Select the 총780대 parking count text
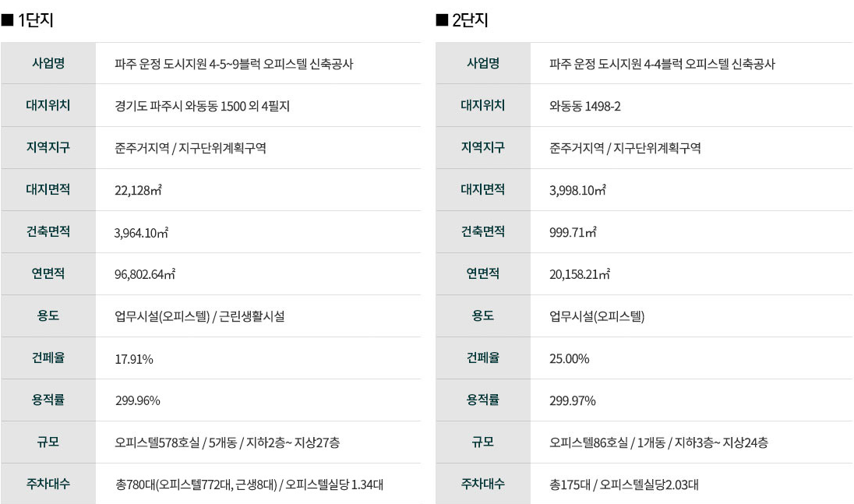The image size is (854, 504). pos(249,485)
